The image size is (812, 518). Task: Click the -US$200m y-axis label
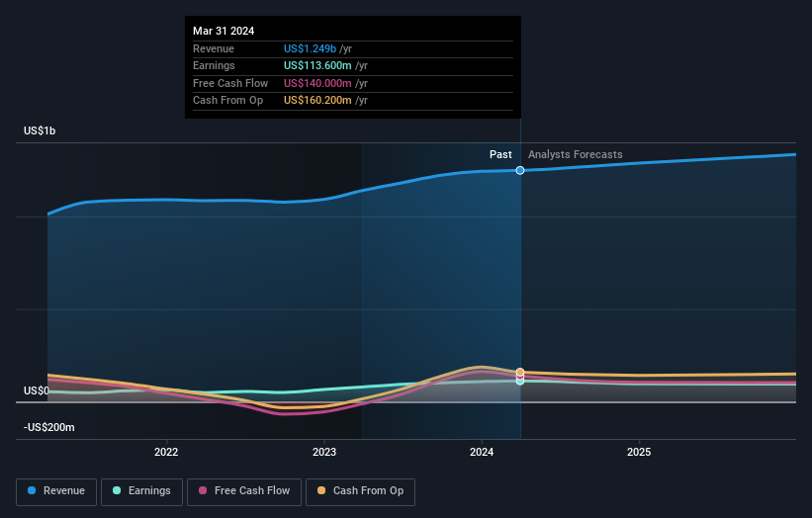[49, 427]
